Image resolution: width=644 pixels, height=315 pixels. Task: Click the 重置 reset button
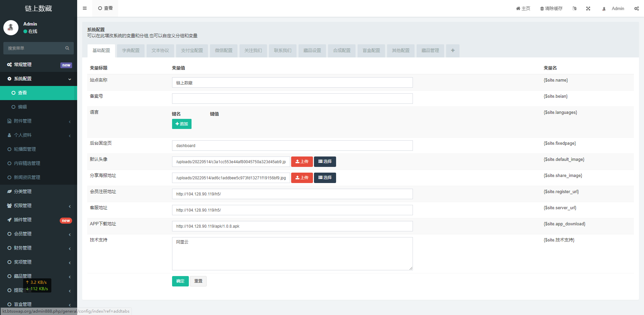coord(198,281)
